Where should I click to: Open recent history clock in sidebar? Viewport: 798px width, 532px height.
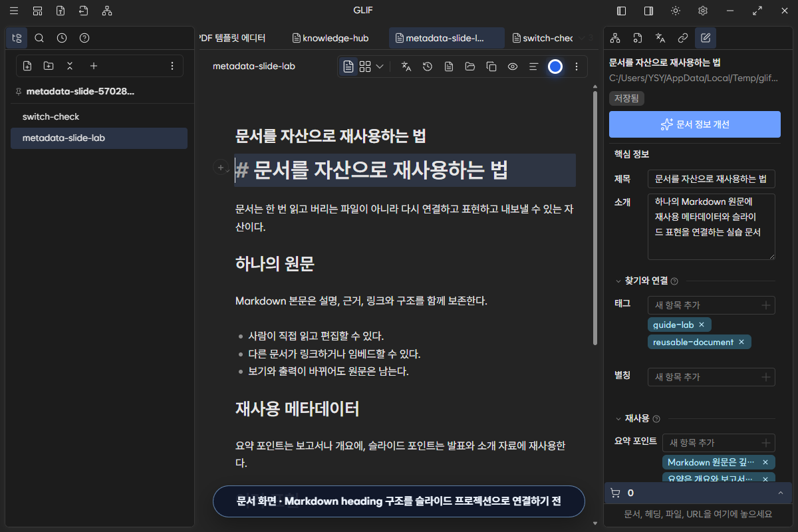point(62,38)
